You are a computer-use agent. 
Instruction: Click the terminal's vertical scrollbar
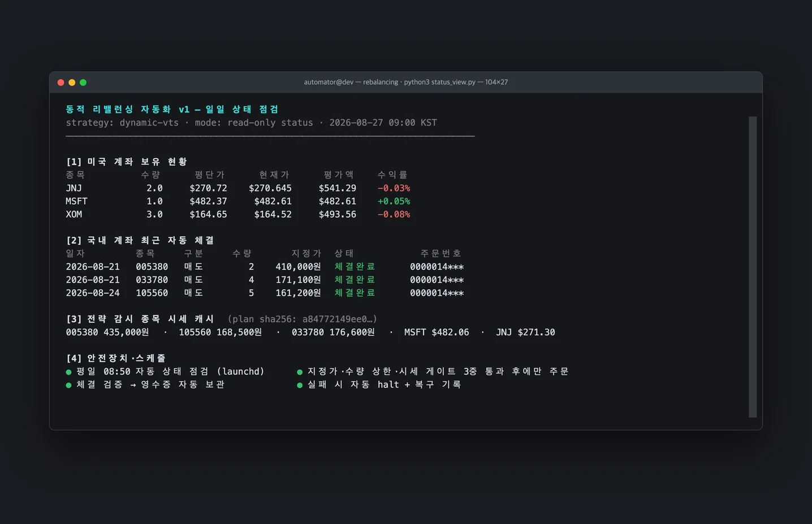coord(753,267)
